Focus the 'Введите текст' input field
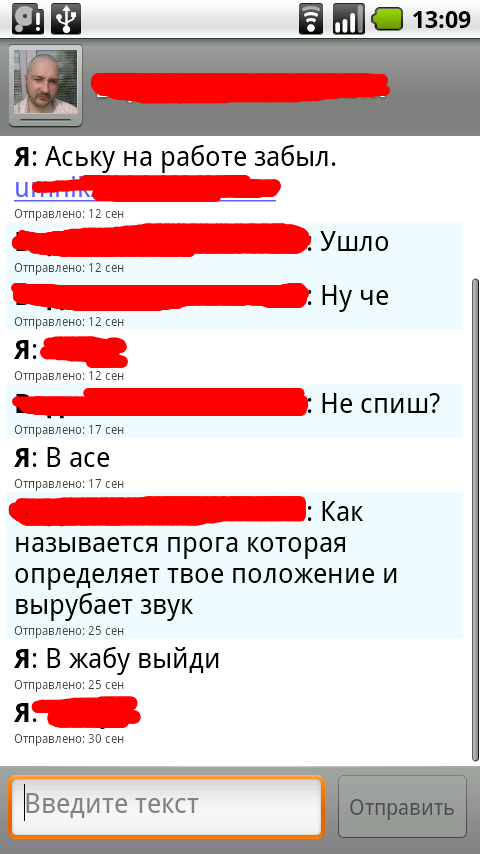Image resolution: width=480 pixels, height=854 pixels. coord(166,806)
